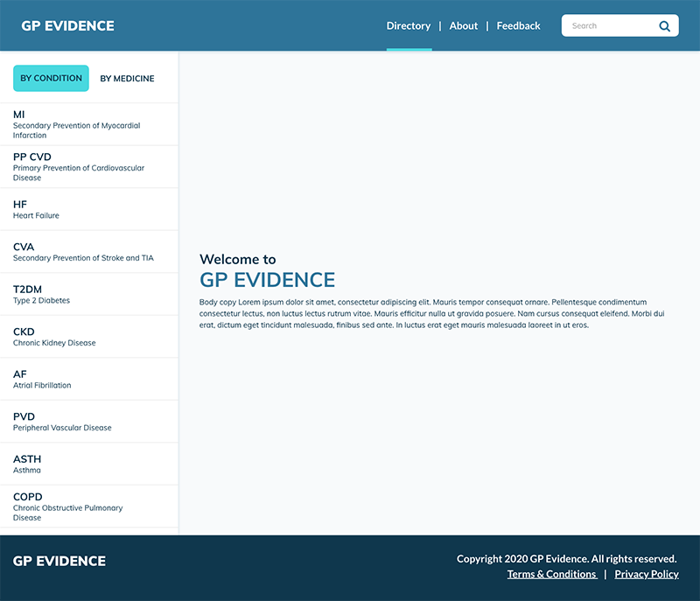Click the GP EVIDENCE header logo
700x601 pixels.
[68, 26]
